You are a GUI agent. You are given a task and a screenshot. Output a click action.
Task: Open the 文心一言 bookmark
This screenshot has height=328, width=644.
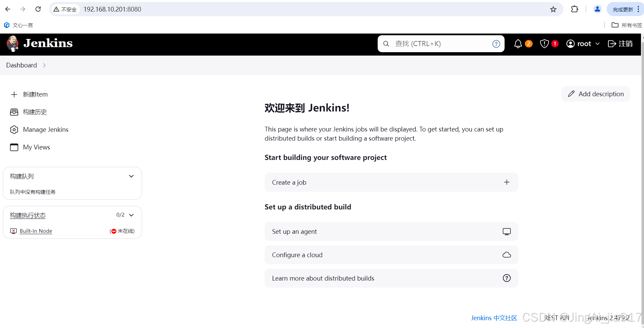[x=19, y=25]
